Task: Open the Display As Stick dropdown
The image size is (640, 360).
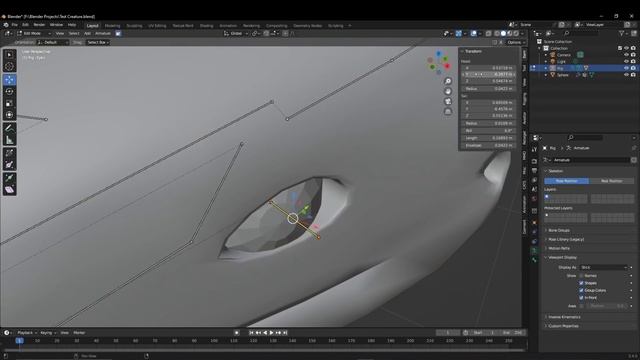Action: tap(603, 267)
